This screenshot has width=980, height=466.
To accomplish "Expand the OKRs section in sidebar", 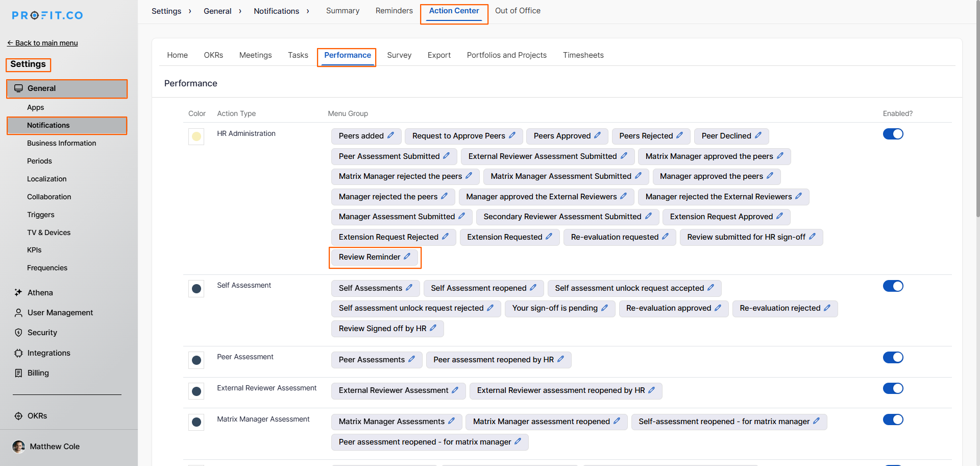I will click(37, 416).
